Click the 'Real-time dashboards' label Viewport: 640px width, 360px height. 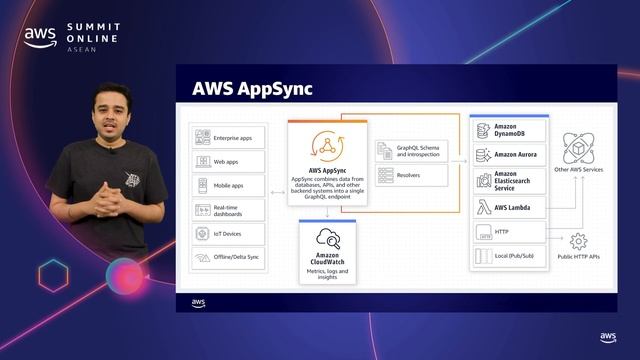228,211
